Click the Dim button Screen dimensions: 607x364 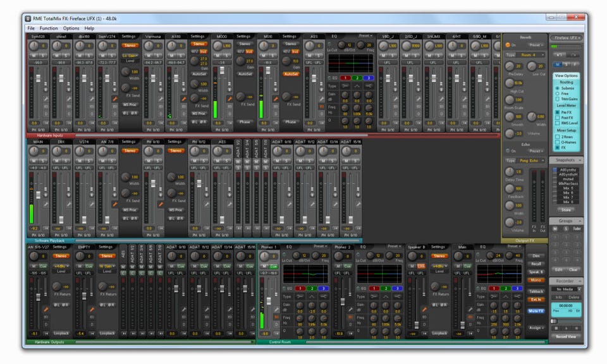click(536, 256)
